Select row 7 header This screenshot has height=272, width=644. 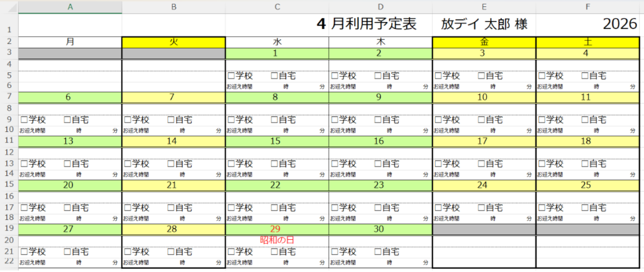(9, 97)
